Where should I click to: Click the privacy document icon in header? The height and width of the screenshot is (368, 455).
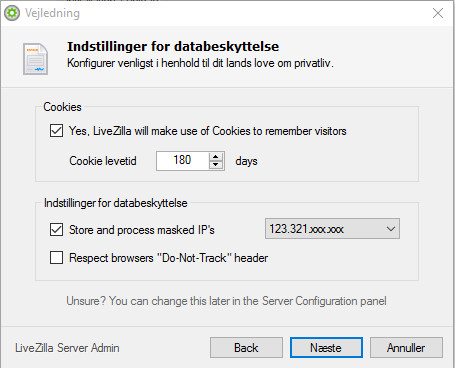pyautogui.click(x=35, y=59)
